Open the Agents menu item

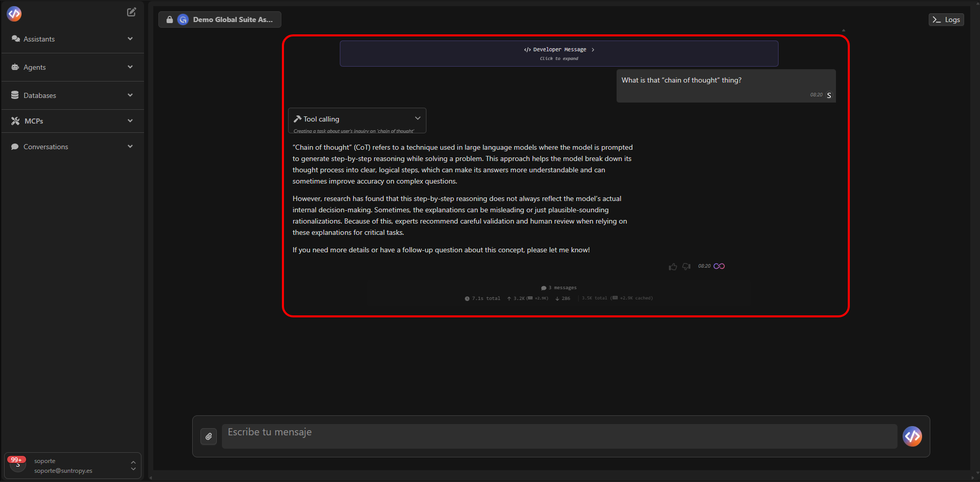click(72, 67)
